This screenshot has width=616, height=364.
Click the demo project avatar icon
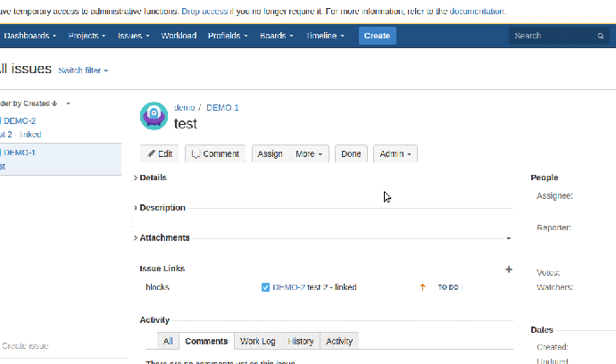154,116
